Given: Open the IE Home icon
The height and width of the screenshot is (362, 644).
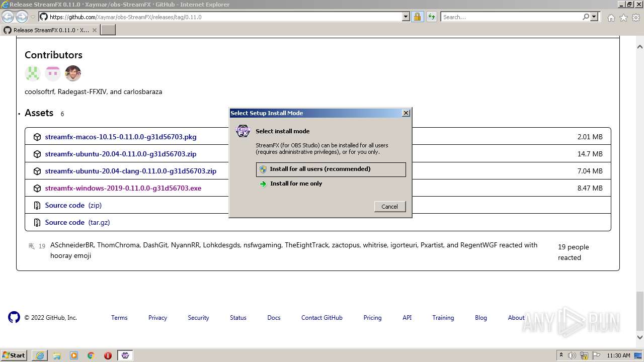Looking at the screenshot, I should 611,18.
